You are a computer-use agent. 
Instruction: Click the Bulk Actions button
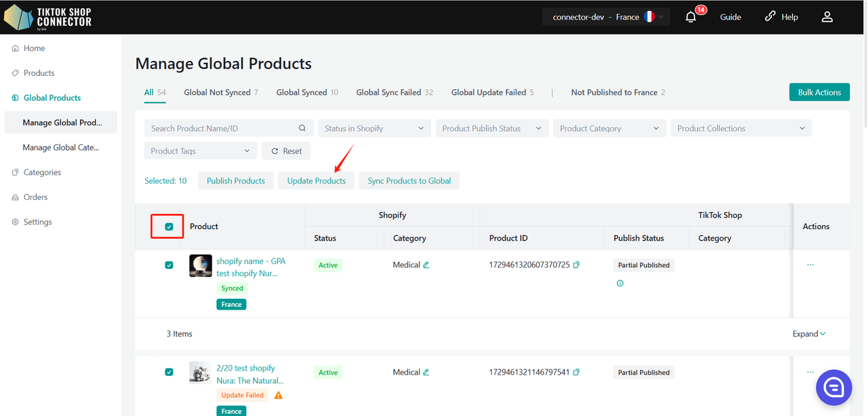[x=818, y=92]
